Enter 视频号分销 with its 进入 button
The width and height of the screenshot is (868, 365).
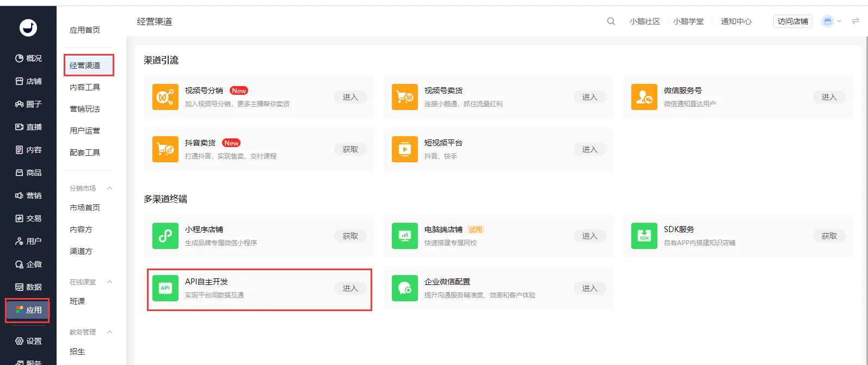pos(350,97)
